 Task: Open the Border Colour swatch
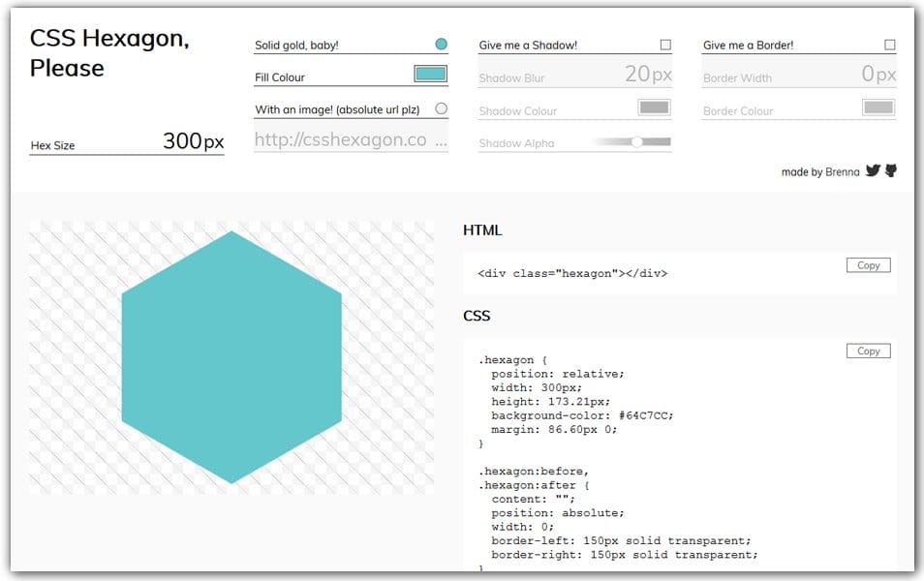[878, 107]
